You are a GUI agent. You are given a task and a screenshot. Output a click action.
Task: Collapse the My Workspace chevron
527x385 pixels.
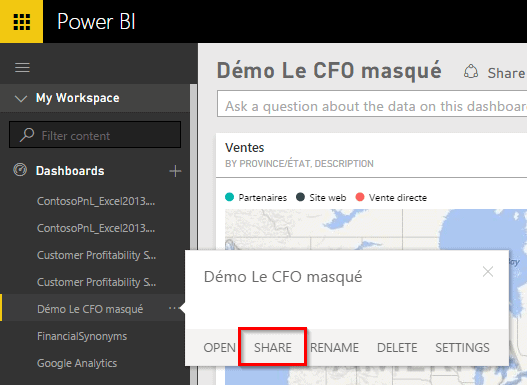point(21,98)
